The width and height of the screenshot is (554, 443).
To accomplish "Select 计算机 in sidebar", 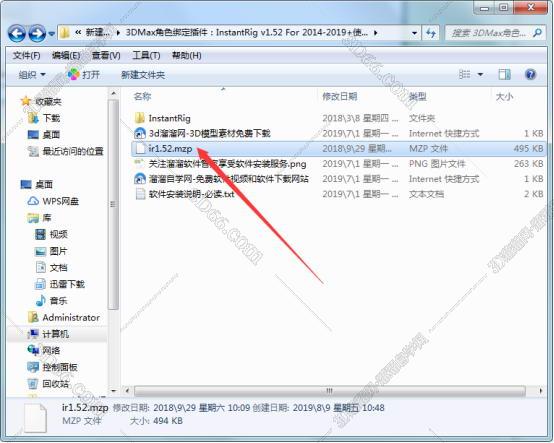I will point(48,334).
